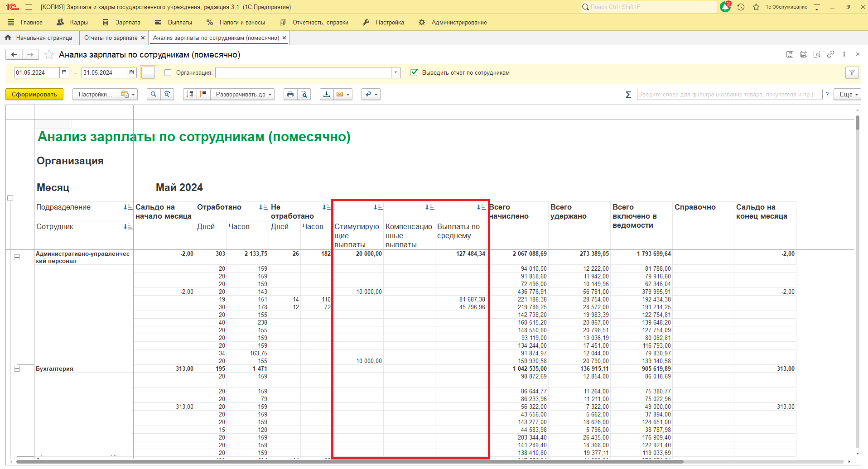Viewport: 868px width, 469px height.
Task: Open print preview from the toolbar
Action: [304, 94]
